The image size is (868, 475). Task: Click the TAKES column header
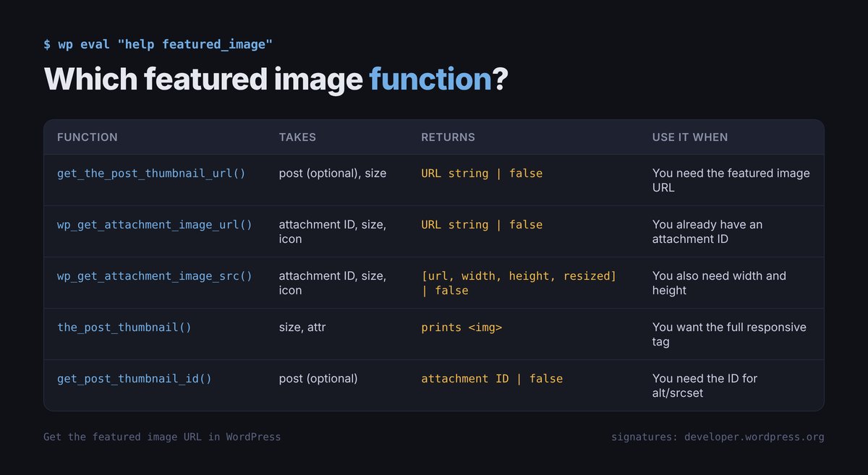click(x=297, y=137)
